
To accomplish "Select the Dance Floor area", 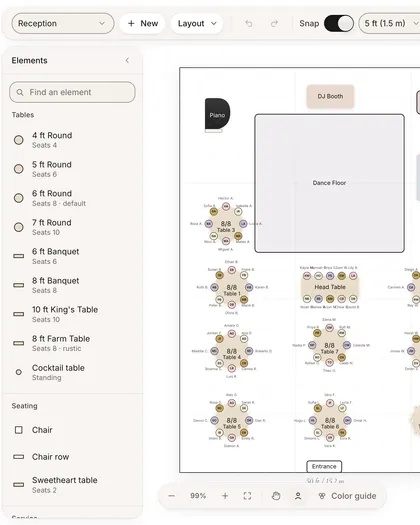I will pyautogui.click(x=330, y=183).
